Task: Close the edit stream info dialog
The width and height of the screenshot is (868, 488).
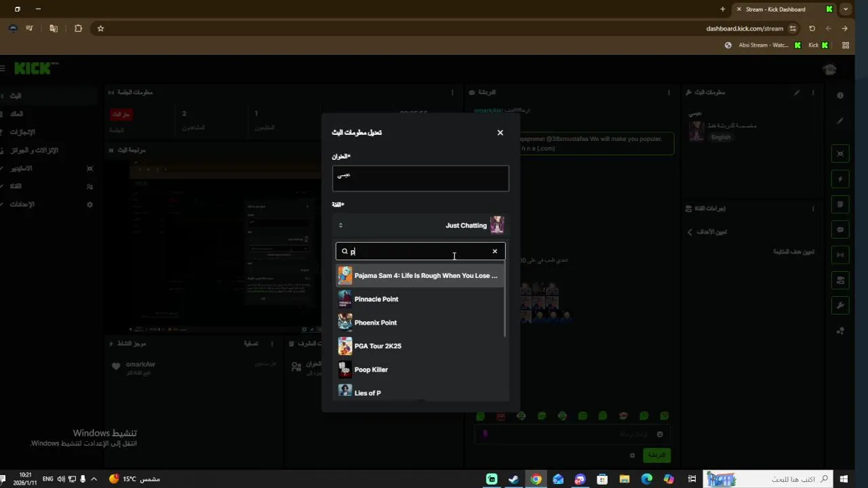Action: 500,132
